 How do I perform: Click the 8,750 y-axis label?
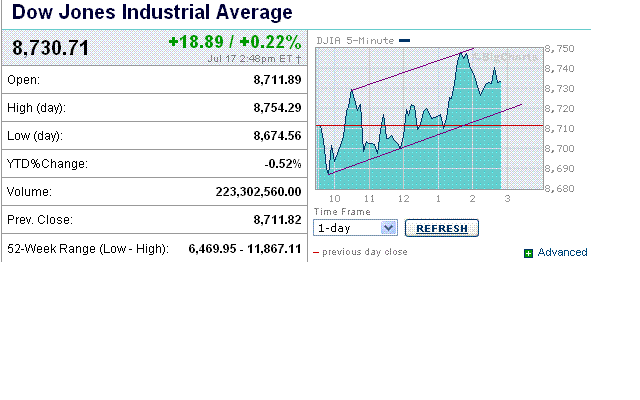[559, 49]
